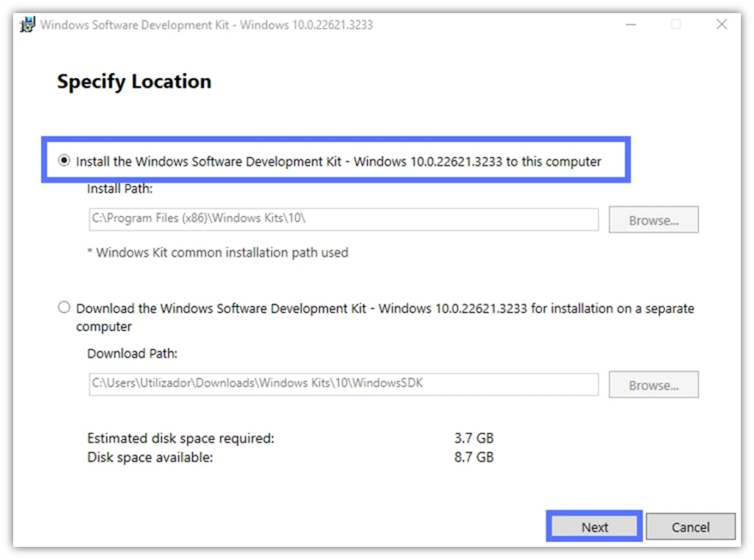Image resolution: width=754 pixels, height=560 pixels.
Task: Click inside the Download Path text field
Action: (342, 384)
